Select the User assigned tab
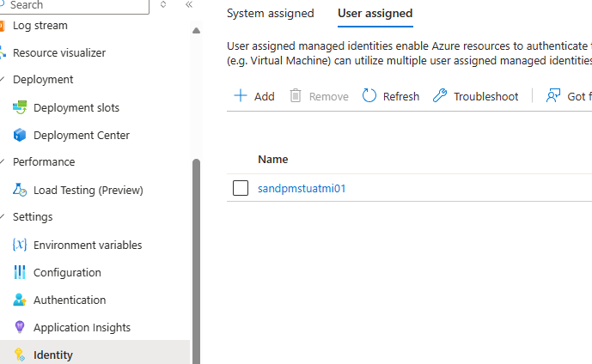Image resolution: width=592 pixels, height=364 pixels. (375, 14)
